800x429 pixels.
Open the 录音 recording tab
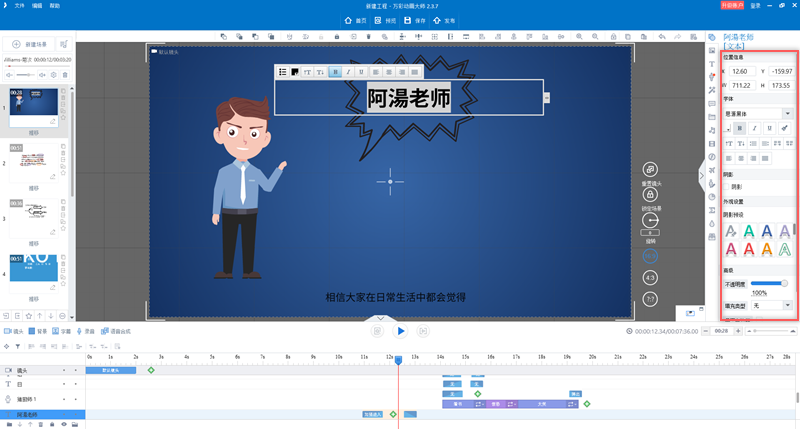[86, 331]
